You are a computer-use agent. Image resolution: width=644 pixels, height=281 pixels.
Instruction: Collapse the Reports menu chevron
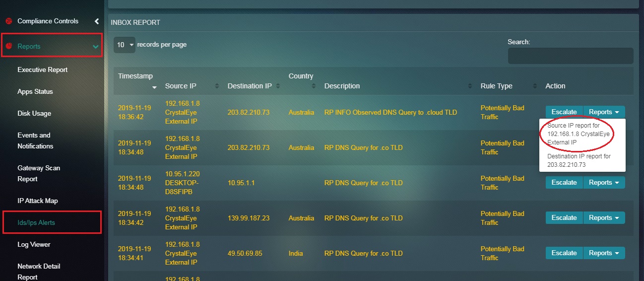point(96,47)
